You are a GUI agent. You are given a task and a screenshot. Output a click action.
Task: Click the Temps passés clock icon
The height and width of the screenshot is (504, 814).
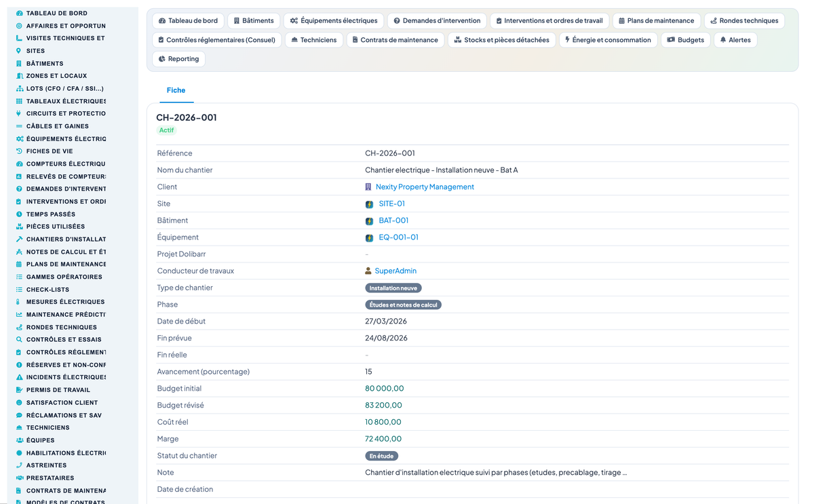tap(19, 214)
